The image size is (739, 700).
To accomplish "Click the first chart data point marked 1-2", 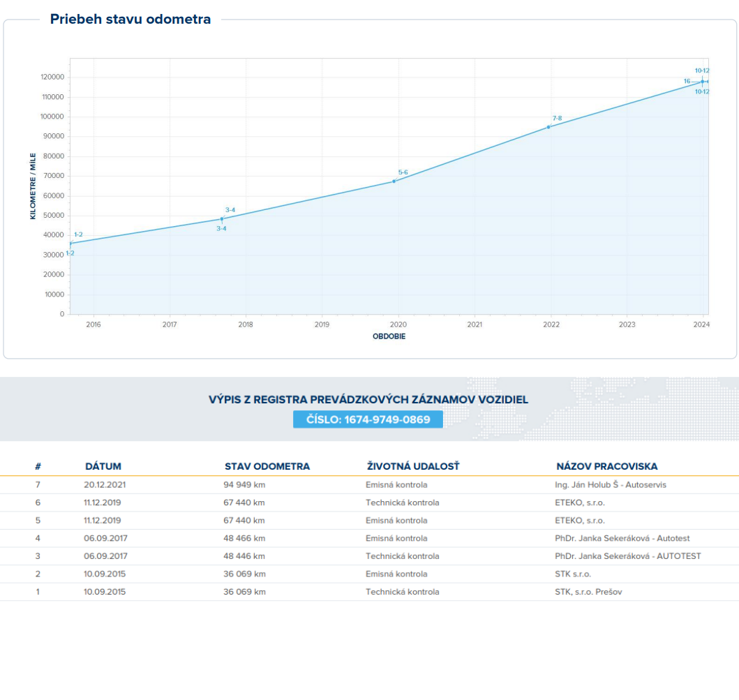I will pos(70,244).
